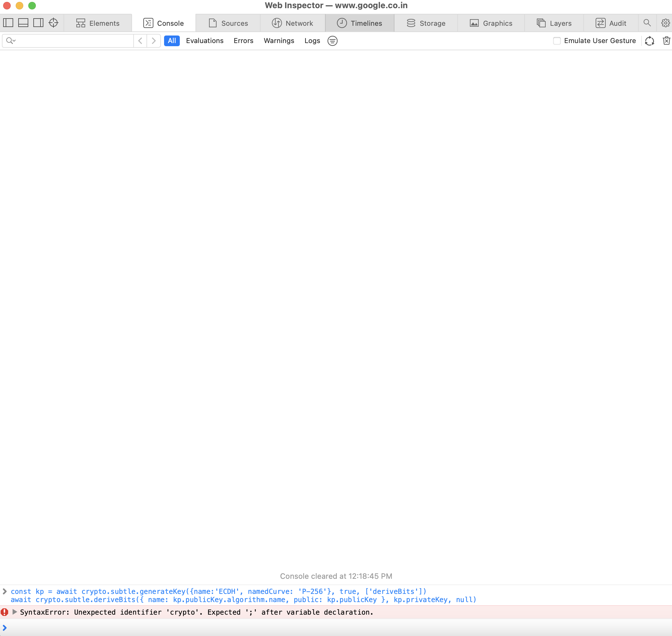This screenshot has height=636, width=672.
Task: Filter console by Evaluations
Action: click(205, 41)
